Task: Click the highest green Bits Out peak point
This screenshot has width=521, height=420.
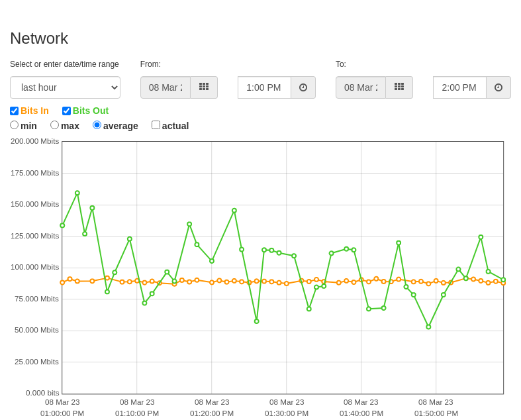Action: (77, 193)
